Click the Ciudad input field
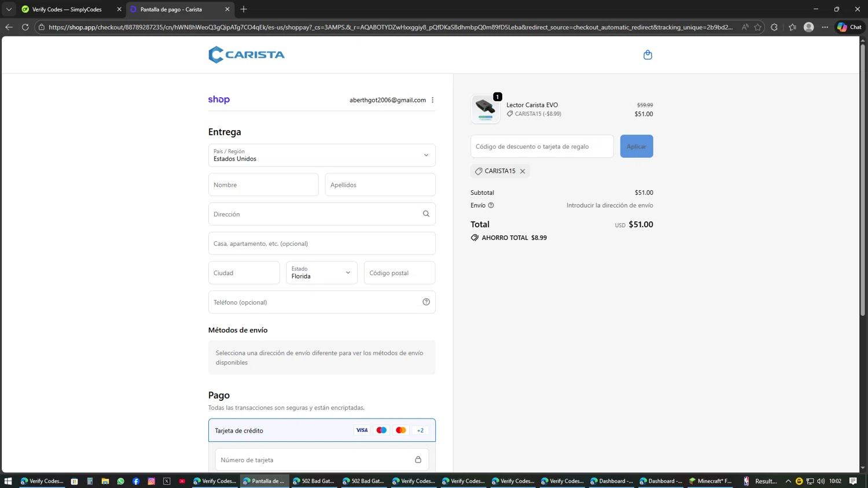The image size is (868, 488). tap(244, 273)
